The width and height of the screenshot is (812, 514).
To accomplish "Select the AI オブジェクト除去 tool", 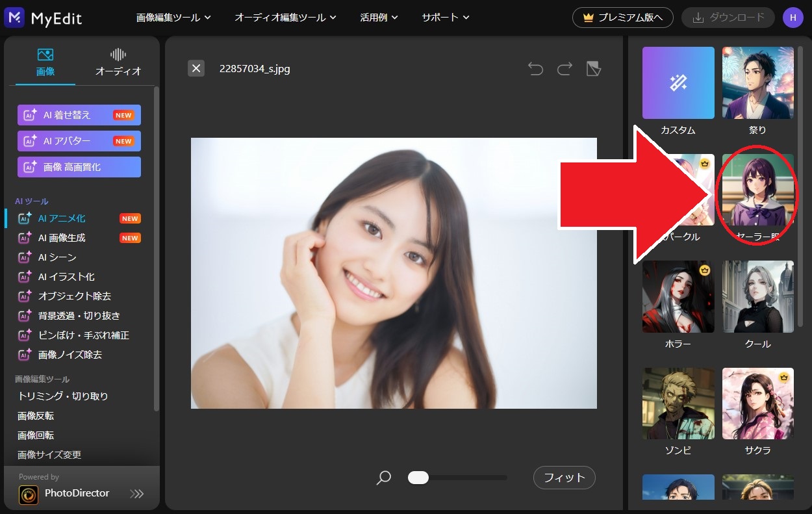I will [74, 296].
